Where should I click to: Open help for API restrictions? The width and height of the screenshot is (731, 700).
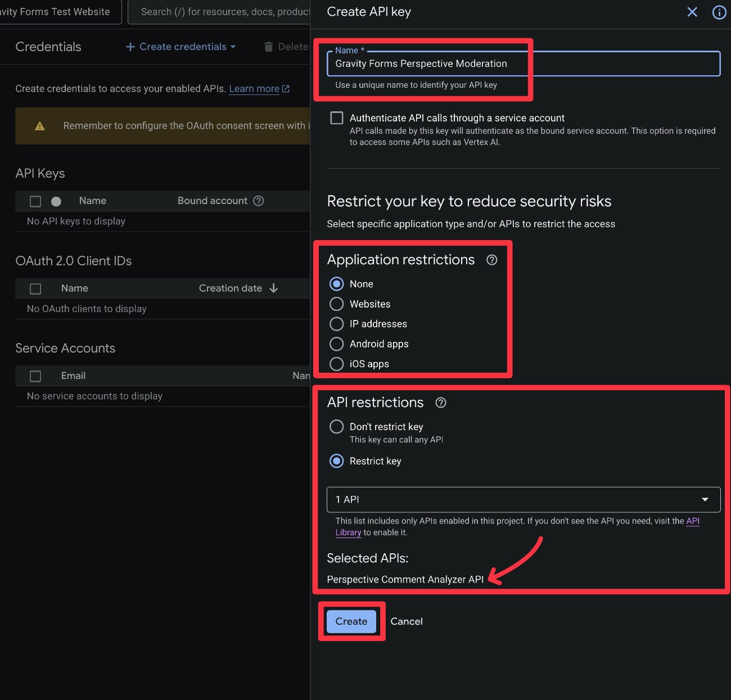441,402
